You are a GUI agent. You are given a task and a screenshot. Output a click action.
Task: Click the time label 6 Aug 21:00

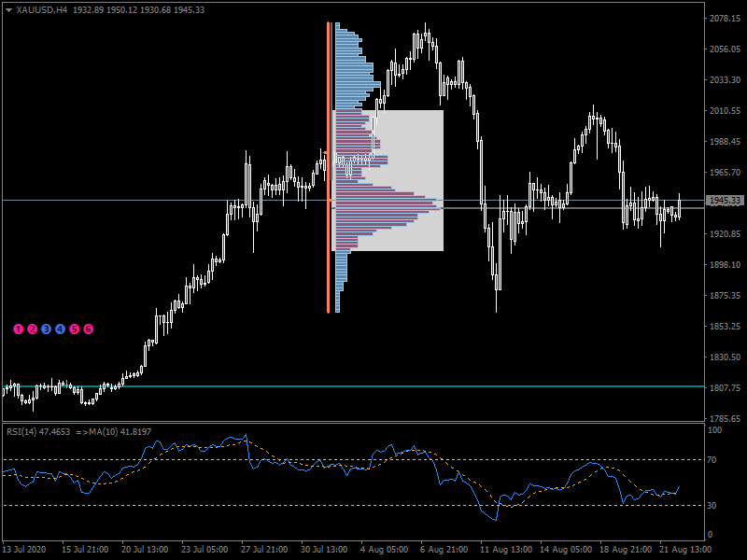coord(444,549)
